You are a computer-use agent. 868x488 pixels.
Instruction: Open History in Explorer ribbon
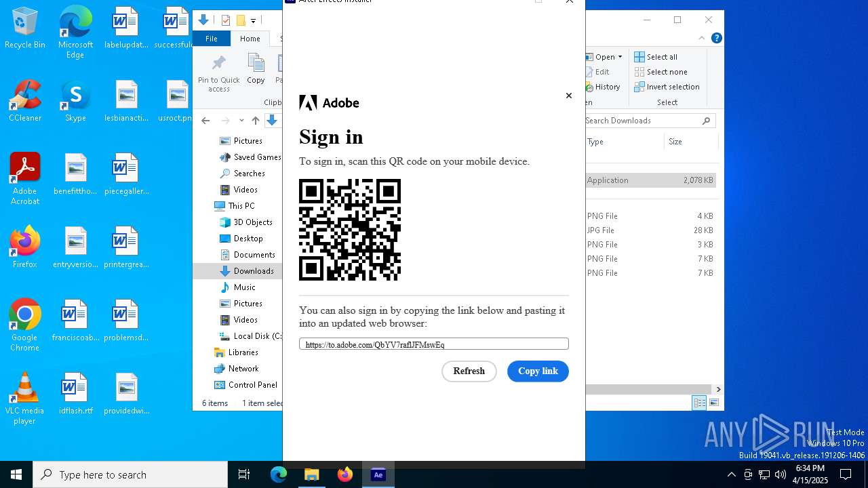(x=603, y=87)
